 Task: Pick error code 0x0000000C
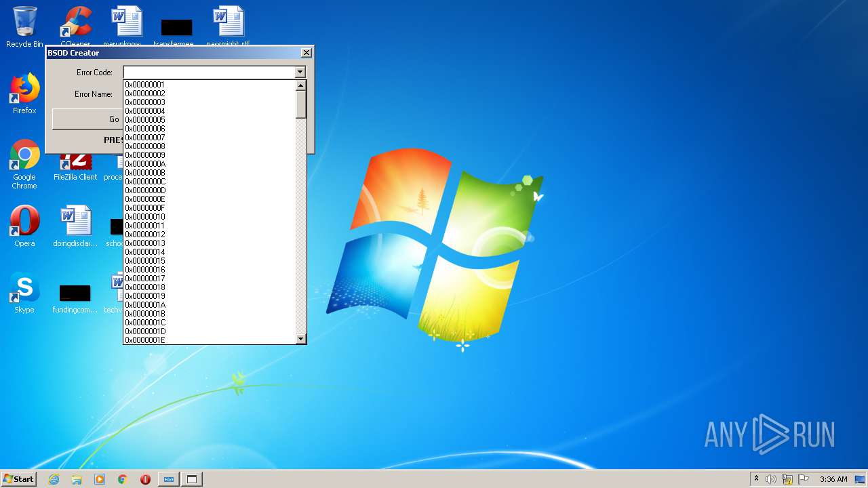click(210, 182)
